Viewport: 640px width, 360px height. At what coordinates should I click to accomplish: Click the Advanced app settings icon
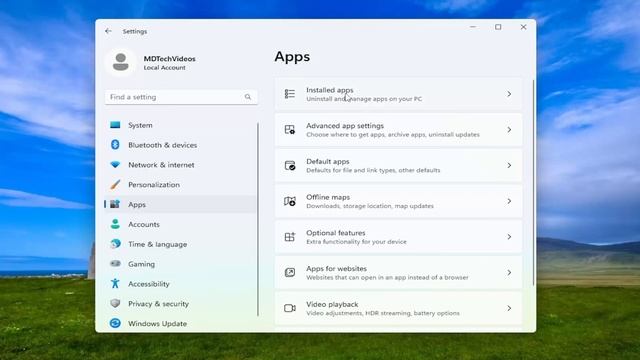click(290, 130)
